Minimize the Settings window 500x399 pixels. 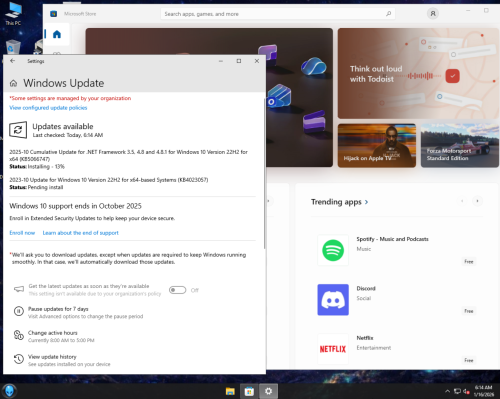tap(221, 61)
